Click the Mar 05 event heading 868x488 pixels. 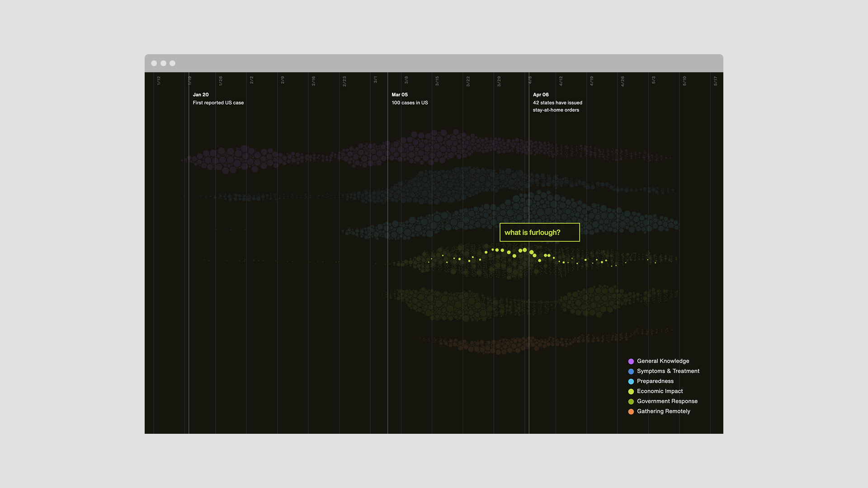tap(400, 95)
